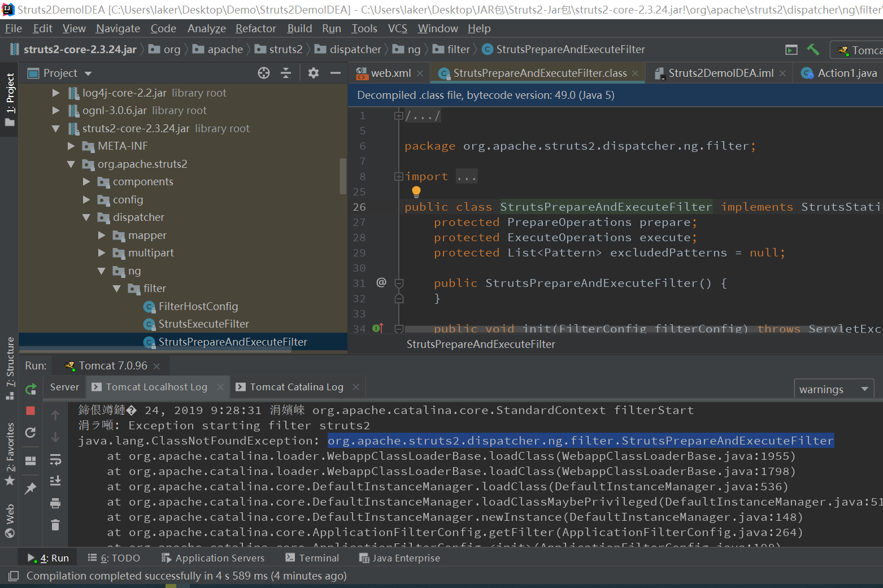The height and width of the screenshot is (588, 883).
Task: Toggle the 2: Favorites side tab
Action: point(10,454)
